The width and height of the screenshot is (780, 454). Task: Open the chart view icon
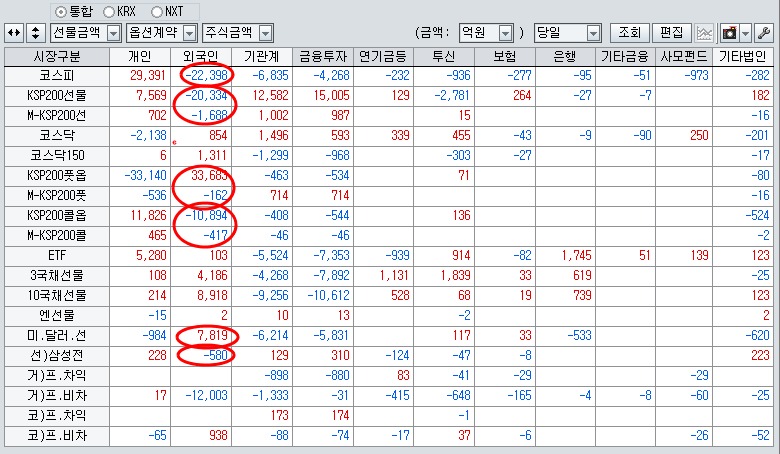click(705, 33)
